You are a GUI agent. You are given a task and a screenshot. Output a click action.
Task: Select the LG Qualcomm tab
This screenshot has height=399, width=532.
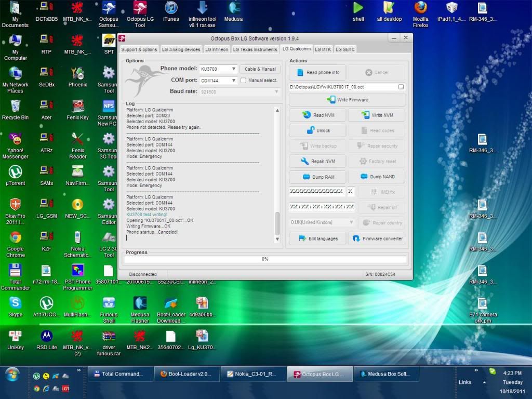click(x=297, y=49)
